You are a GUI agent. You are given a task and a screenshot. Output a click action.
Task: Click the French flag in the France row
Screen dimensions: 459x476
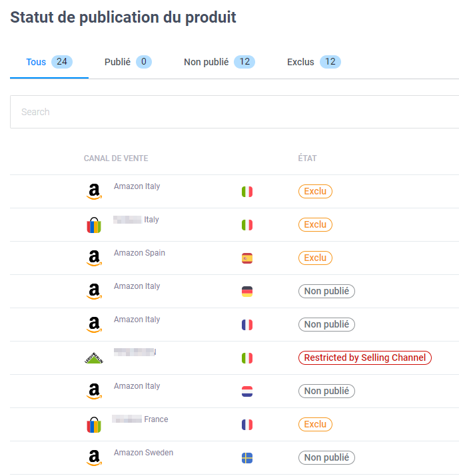pos(247,425)
